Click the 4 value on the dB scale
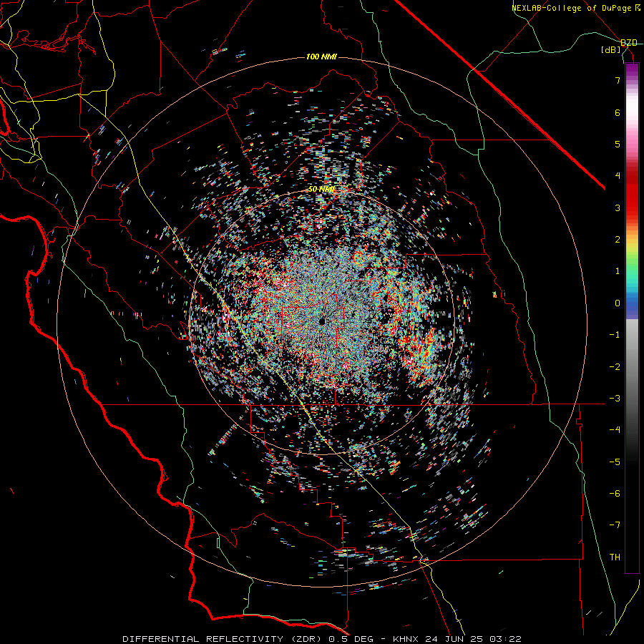The image size is (644, 644). click(x=618, y=176)
